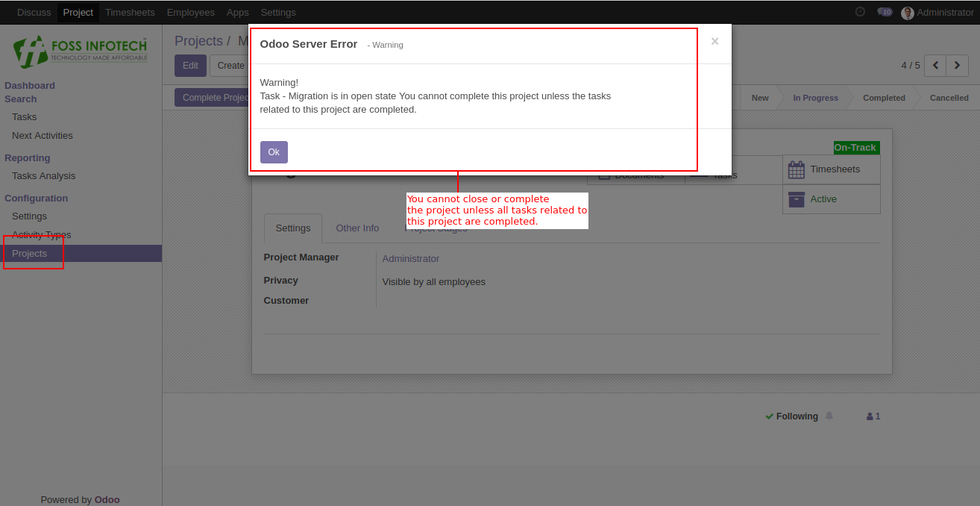The width and height of the screenshot is (980, 506).
Task: Click the 'Visible by all employees' text
Action: 434,282
